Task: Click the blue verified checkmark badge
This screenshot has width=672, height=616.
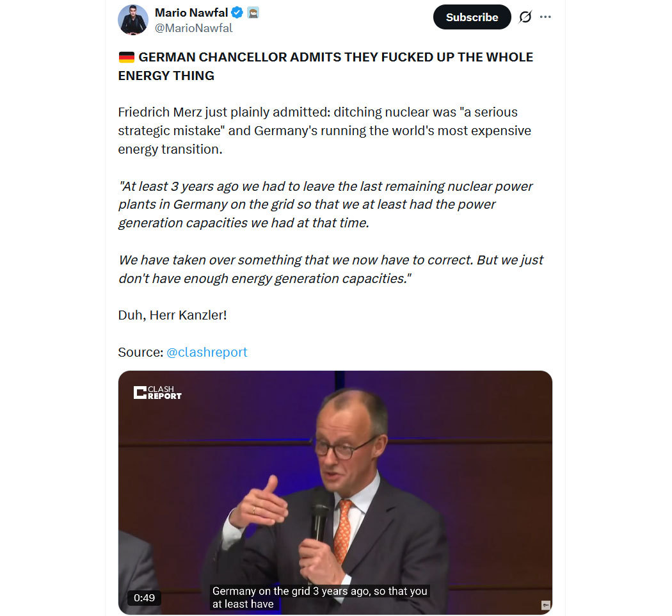Action: [237, 12]
